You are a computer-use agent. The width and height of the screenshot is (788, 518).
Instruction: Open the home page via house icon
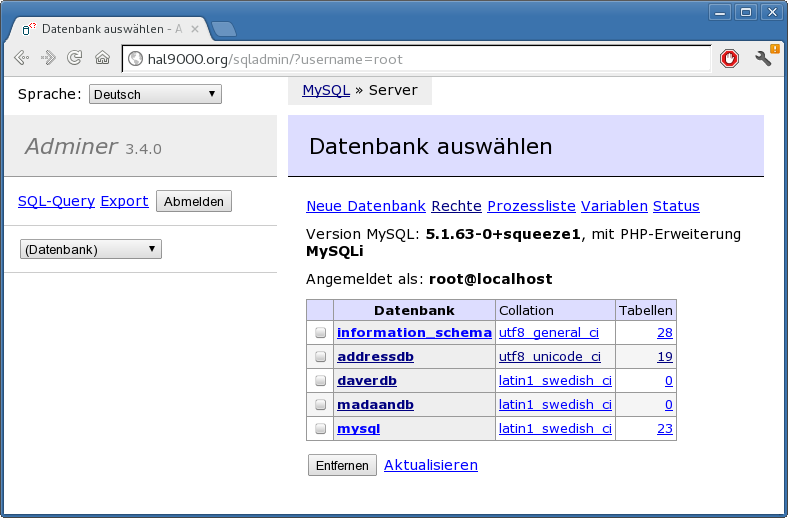[103, 58]
